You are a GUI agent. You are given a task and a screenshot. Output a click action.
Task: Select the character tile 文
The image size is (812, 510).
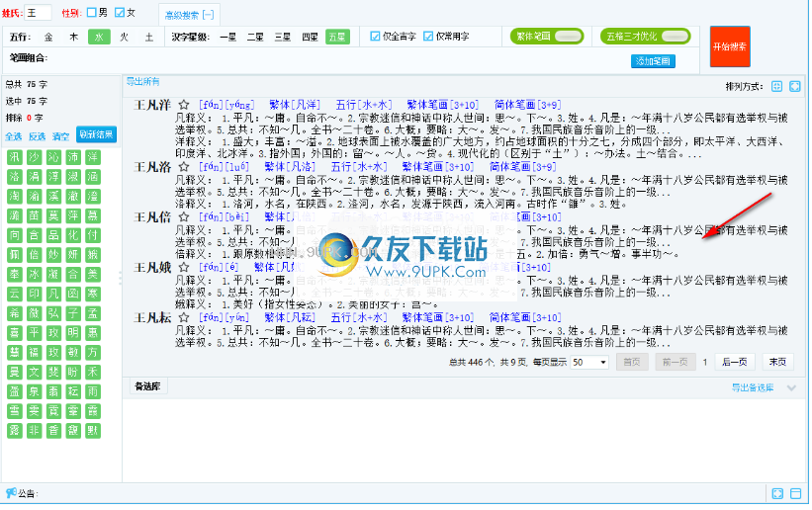(35, 372)
